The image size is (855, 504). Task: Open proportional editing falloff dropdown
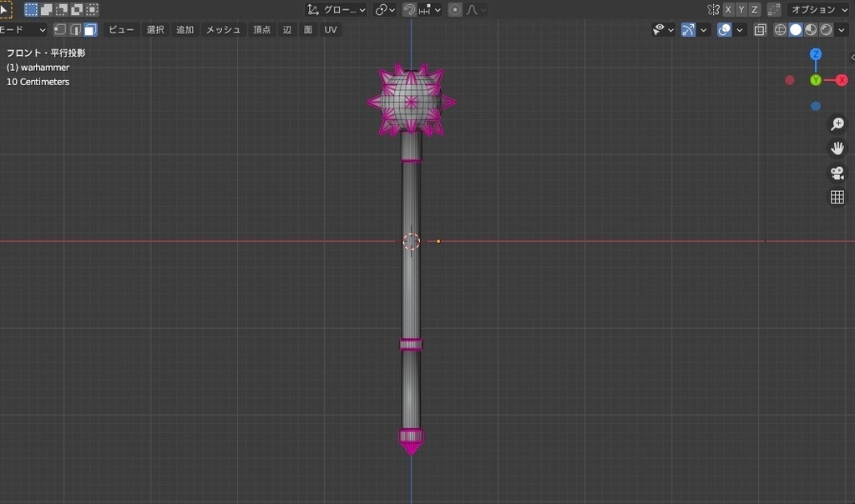[476, 9]
